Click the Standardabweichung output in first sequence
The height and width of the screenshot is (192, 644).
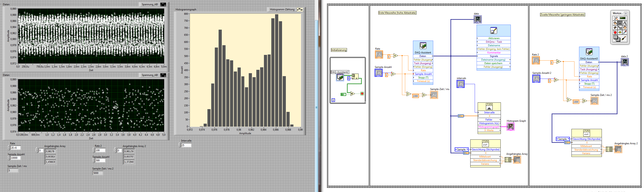[x=485, y=160]
